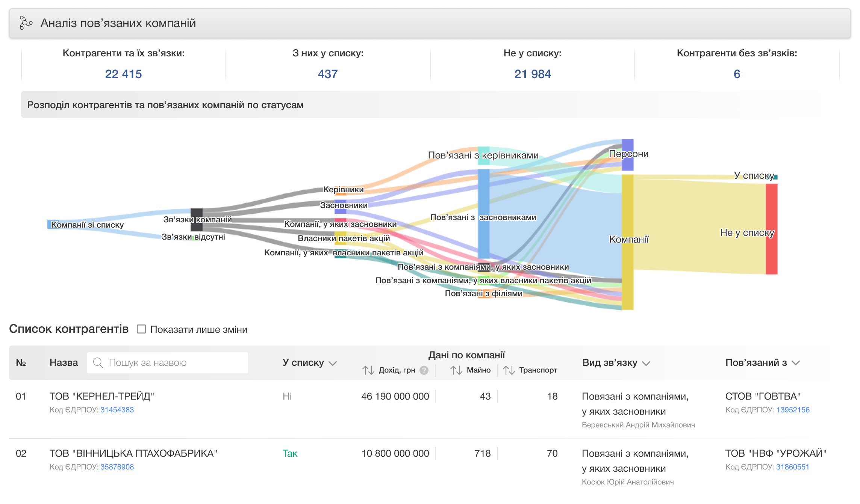Click the income help question mark icon
This screenshot has height=504, width=860.
pos(424,370)
